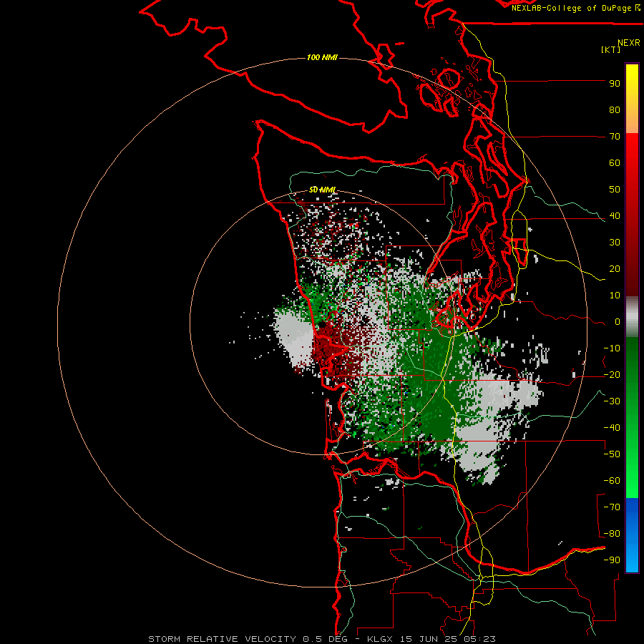Click the 30 kt value on color scale
The image size is (644, 644).
[615, 243]
